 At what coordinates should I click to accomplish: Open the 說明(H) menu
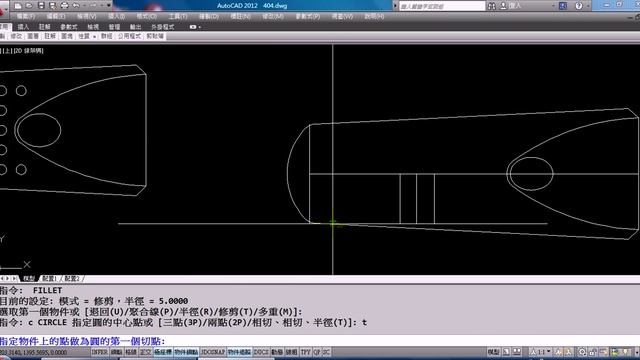point(374,16)
